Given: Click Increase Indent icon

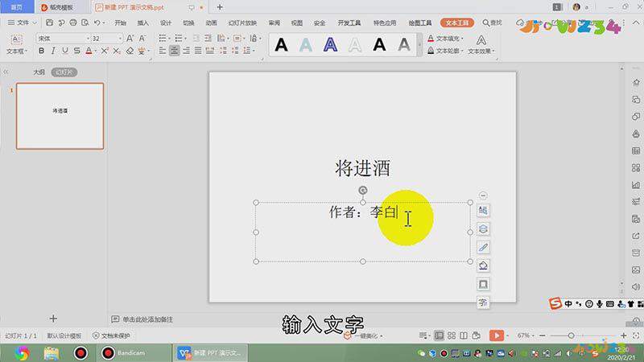Looking at the screenshot, I should 208,38.
